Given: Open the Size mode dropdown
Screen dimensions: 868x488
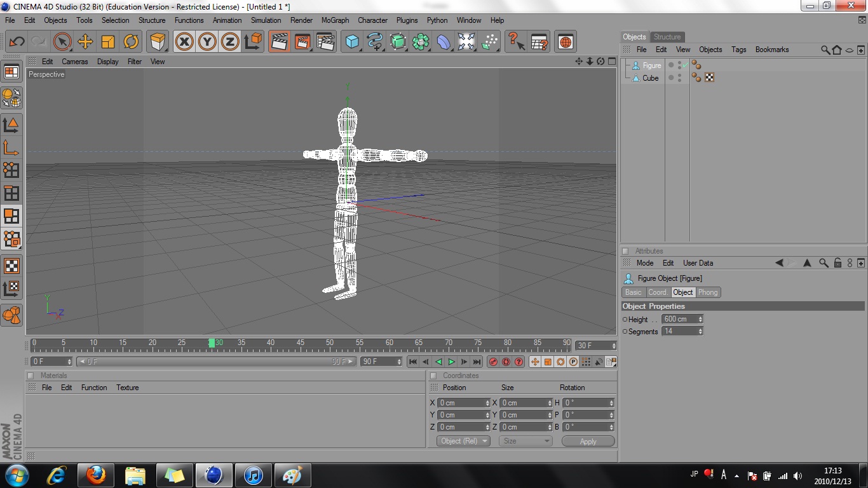Looking at the screenshot, I should [526, 441].
